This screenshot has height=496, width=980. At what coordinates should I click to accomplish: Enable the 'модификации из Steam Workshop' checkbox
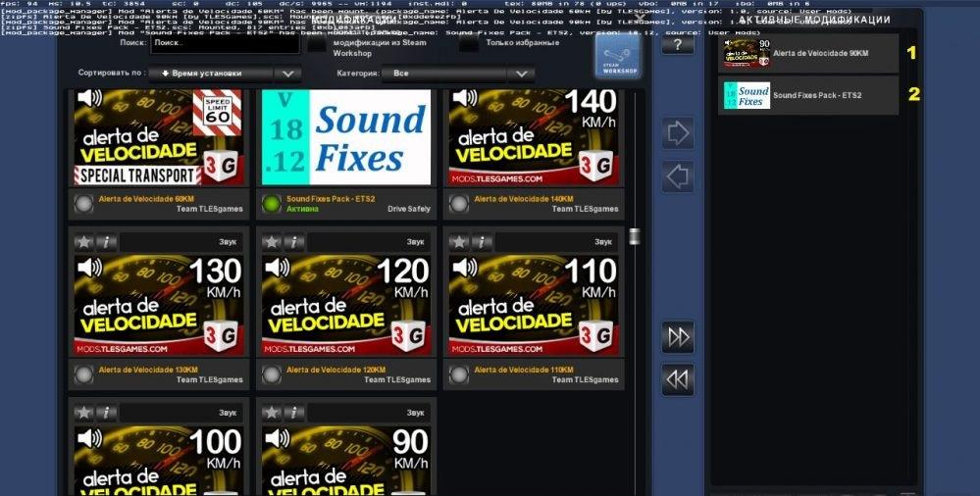317,44
